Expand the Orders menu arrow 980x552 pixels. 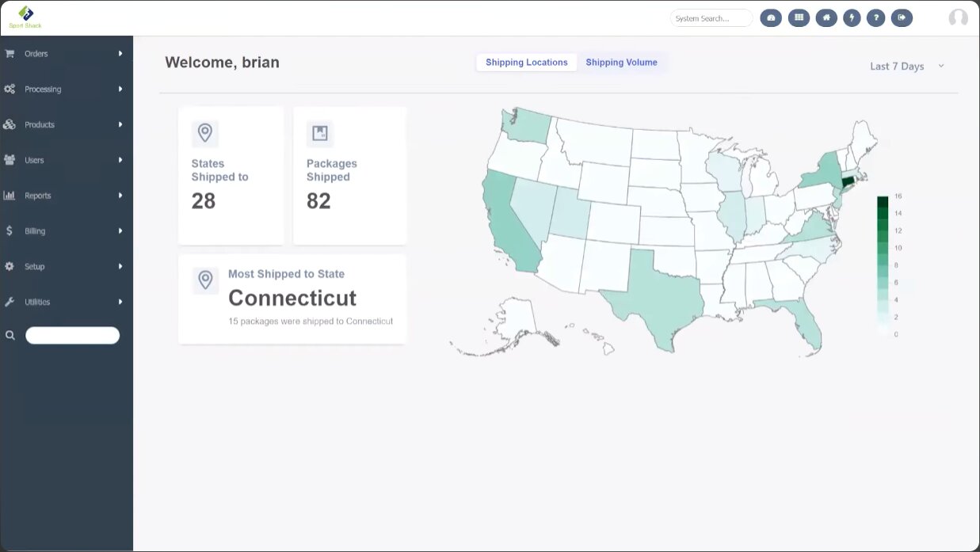120,54
